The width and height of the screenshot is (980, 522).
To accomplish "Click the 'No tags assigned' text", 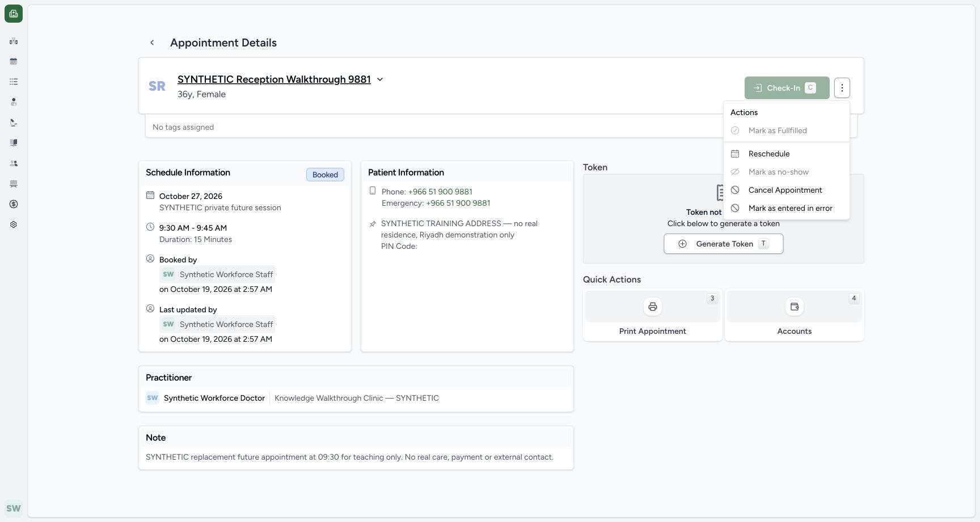I will (x=183, y=127).
